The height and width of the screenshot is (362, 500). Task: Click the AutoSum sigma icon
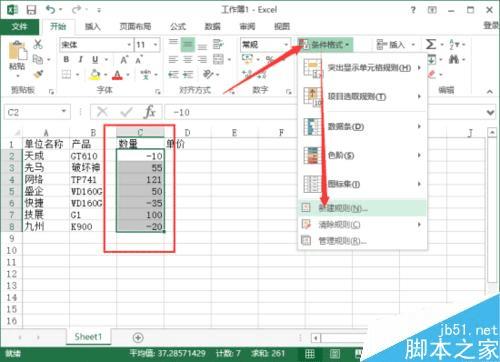pyautogui.click(x=430, y=44)
